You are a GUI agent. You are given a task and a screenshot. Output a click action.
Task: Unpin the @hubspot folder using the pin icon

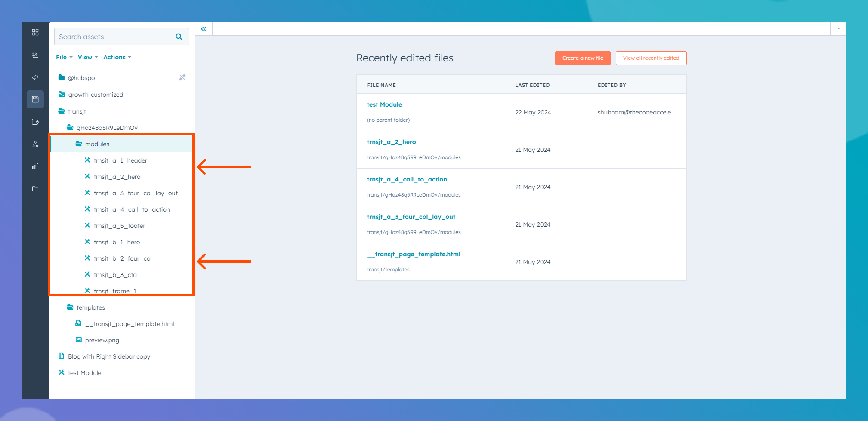(x=182, y=77)
